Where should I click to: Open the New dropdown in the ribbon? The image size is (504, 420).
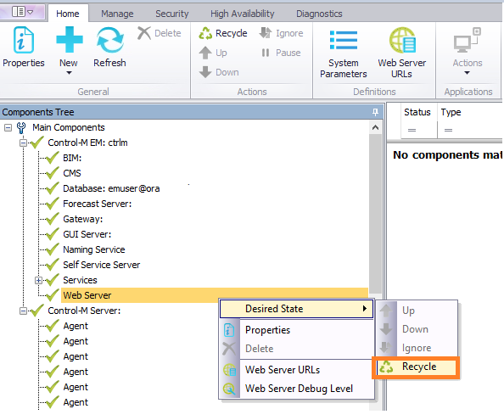point(69,51)
